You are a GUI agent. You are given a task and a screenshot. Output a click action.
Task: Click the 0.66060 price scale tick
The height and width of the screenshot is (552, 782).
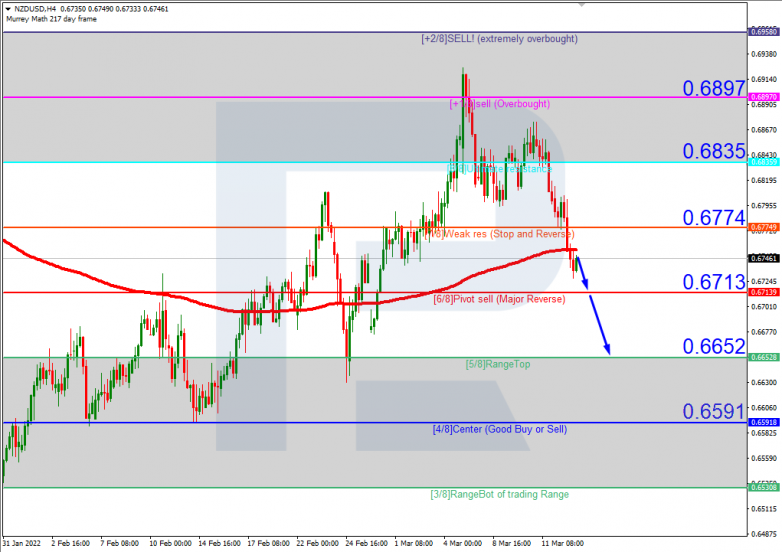pos(764,408)
